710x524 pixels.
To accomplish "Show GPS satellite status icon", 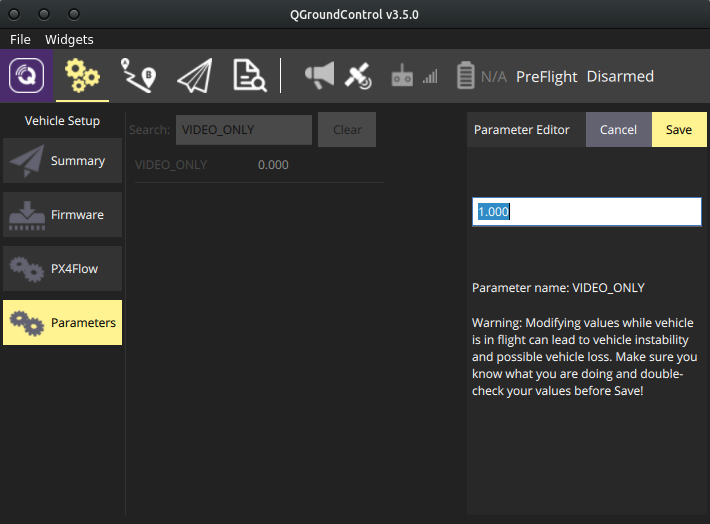I will [x=358, y=76].
